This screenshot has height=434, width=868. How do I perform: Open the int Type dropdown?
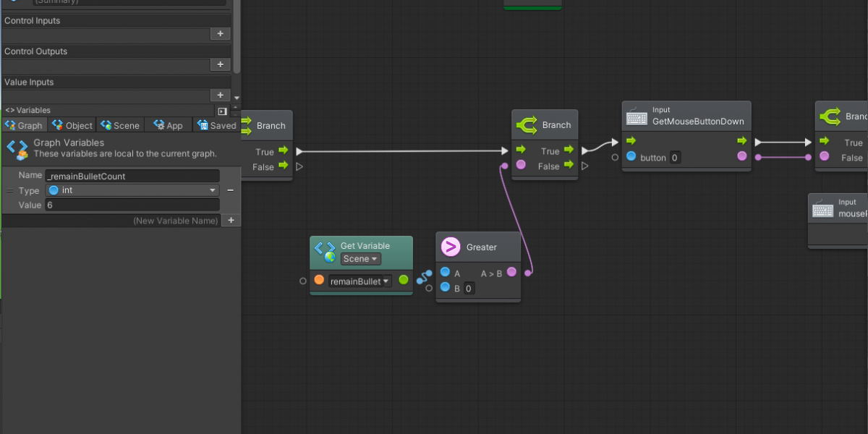(132, 190)
